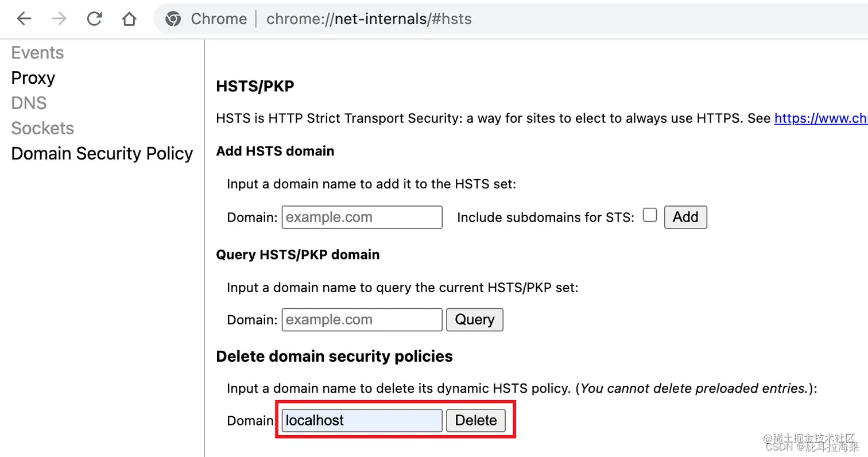Click the Query button
The height and width of the screenshot is (457, 868).
click(x=475, y=320)
